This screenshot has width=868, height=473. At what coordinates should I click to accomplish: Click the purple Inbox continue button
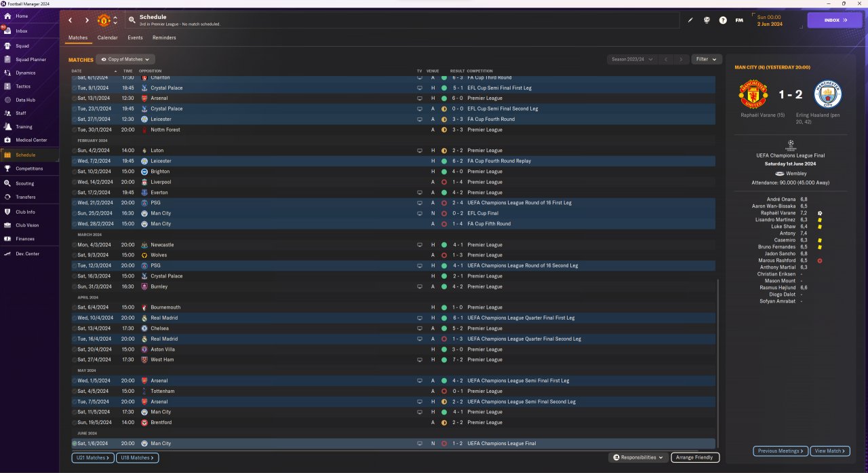(835, 20)
